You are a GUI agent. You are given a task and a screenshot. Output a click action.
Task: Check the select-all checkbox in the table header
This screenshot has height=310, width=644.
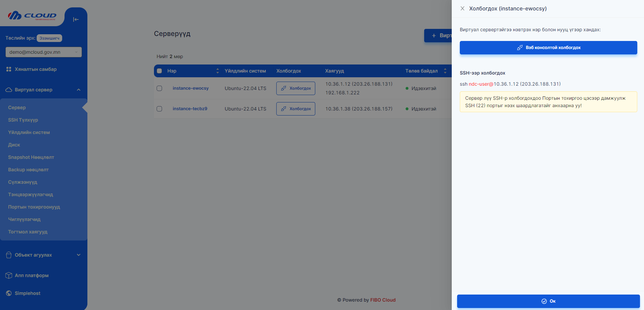pos(159,71)
